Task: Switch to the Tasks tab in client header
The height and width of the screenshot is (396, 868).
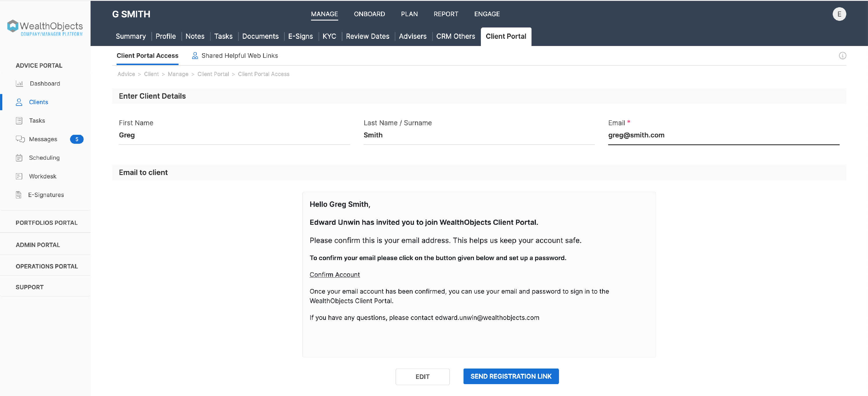Action: (x=223, y=36)
